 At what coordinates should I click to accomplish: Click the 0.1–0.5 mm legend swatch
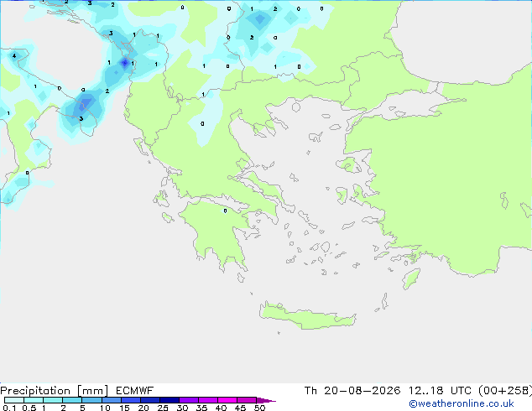click(14, 400)
